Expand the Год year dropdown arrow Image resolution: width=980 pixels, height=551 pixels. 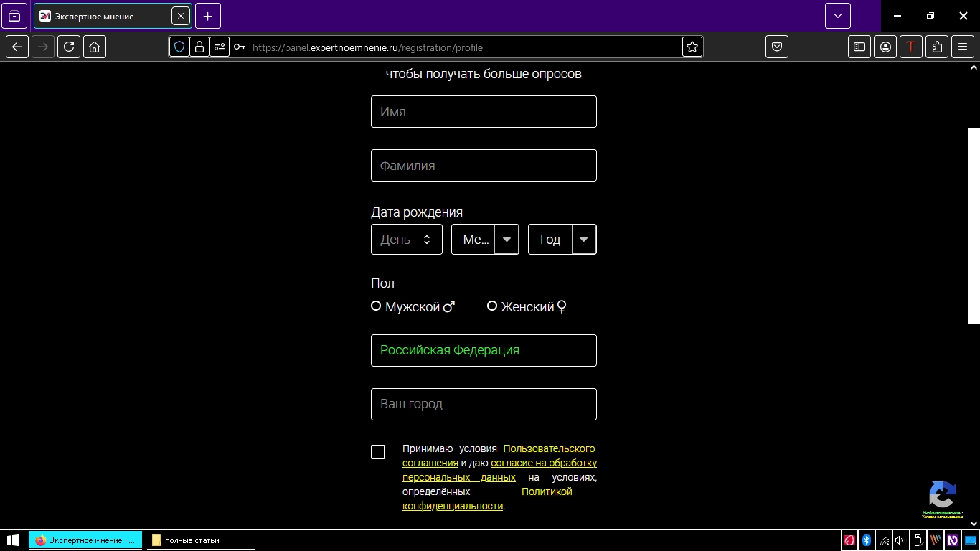pos(584,240)
